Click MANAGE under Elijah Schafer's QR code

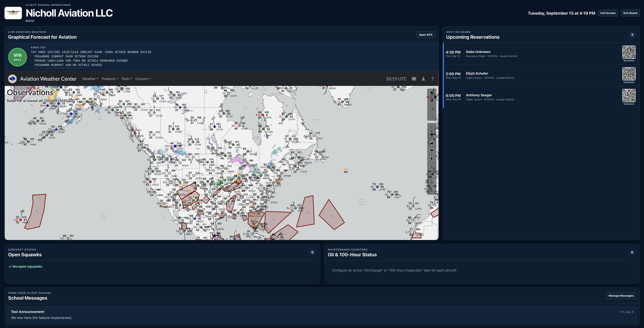click(x=629, y=83)
